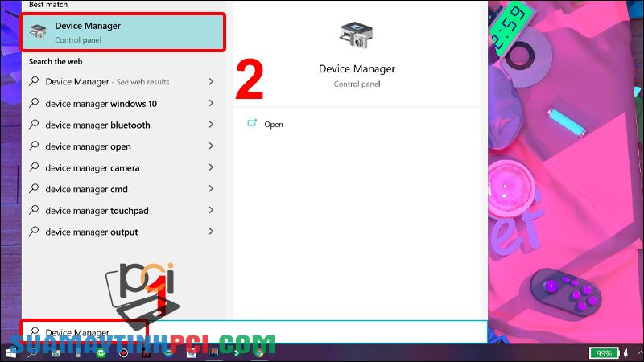The image size is (644, 362).
Task: Click the 'Control panel' subtitle under Device Manager heading
Action: coord(357,84)
